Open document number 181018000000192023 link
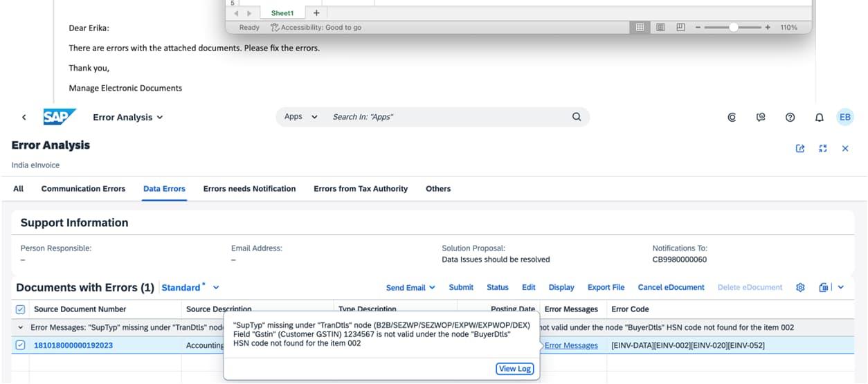This screenshot has height=384, width=868. [73, 345]
